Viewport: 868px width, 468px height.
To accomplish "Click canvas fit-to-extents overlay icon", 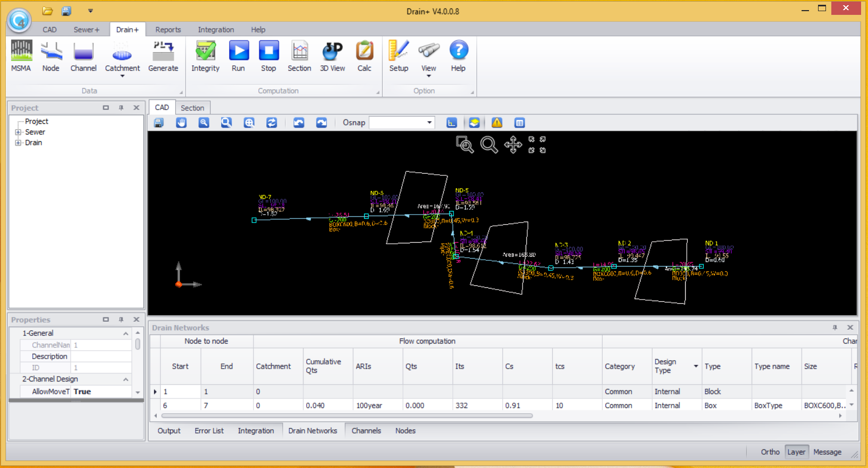I will (x=537, y=144).
